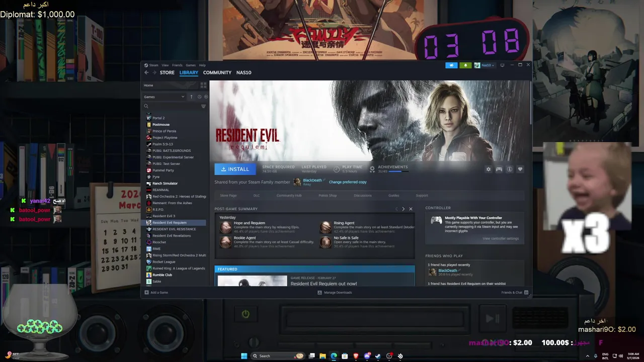This screenshot has height=362, width=644.
Task: Add game to favorites heart icon
Action: [x=520, y=169]
